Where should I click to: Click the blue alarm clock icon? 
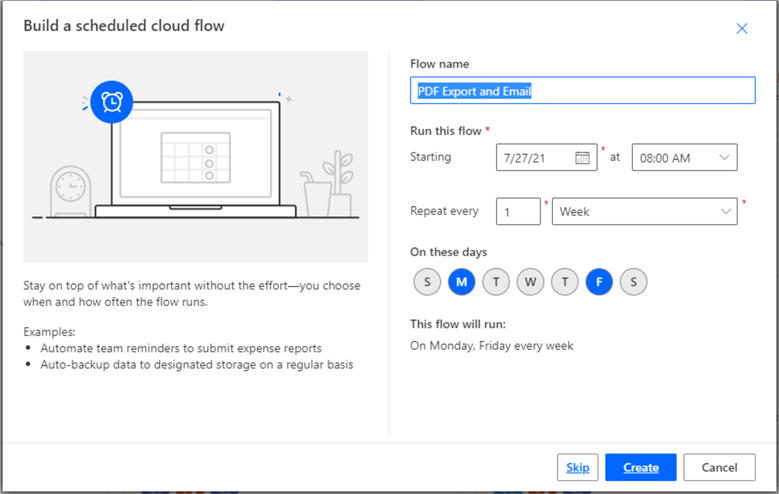click(112, 102)
